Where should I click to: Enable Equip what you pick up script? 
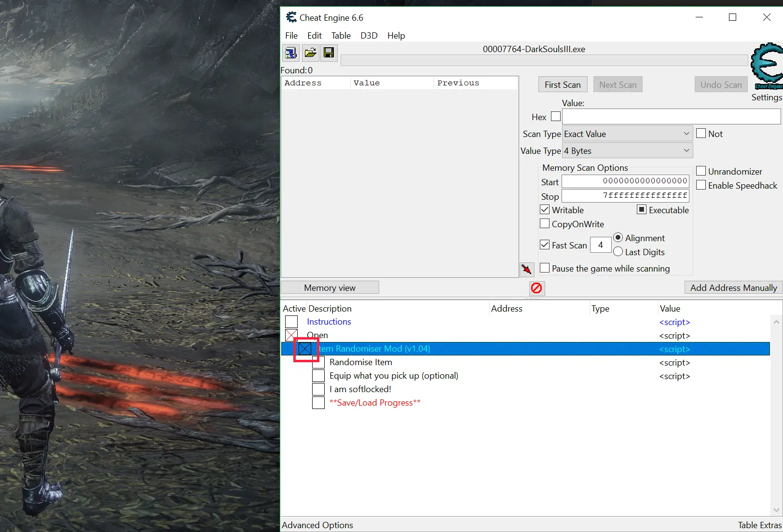318,375
